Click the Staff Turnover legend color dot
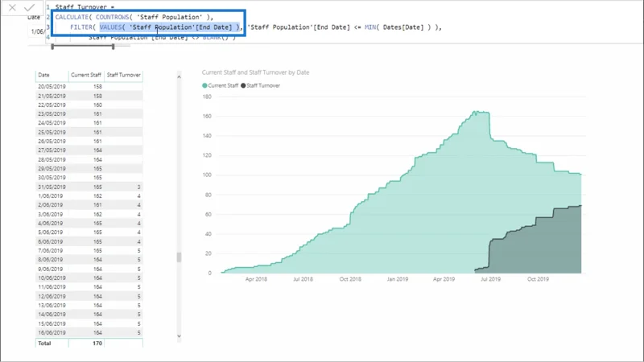The image size is (644, 362). 243,86
